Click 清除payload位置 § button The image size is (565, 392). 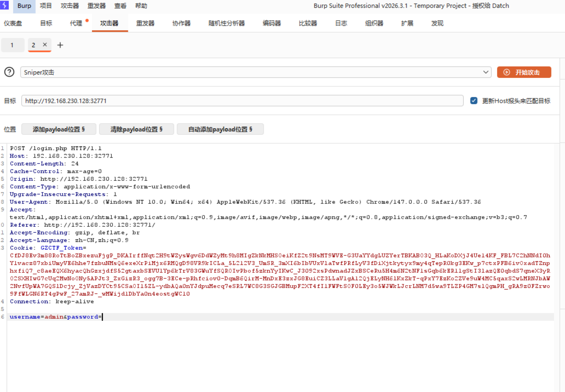point(137,129)
